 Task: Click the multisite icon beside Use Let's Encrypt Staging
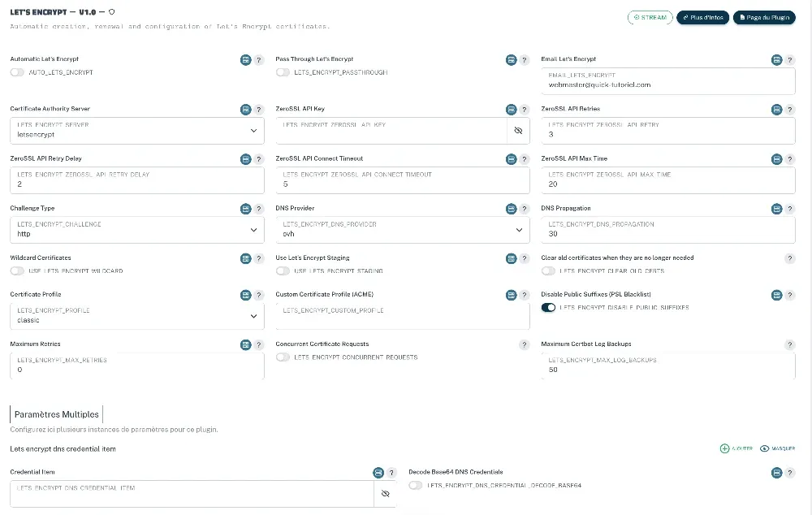(x=511, y=259)
